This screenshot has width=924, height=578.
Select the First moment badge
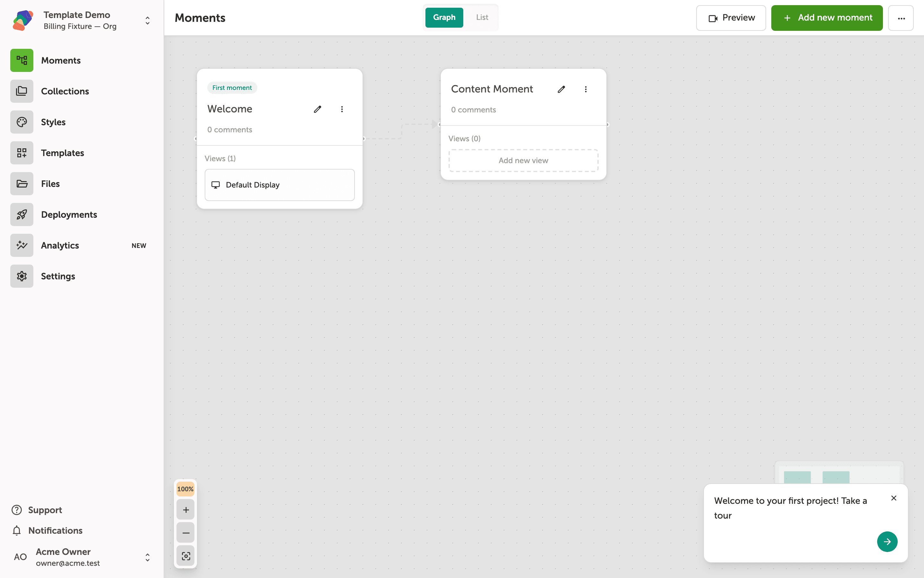click(x=232, y=88)
